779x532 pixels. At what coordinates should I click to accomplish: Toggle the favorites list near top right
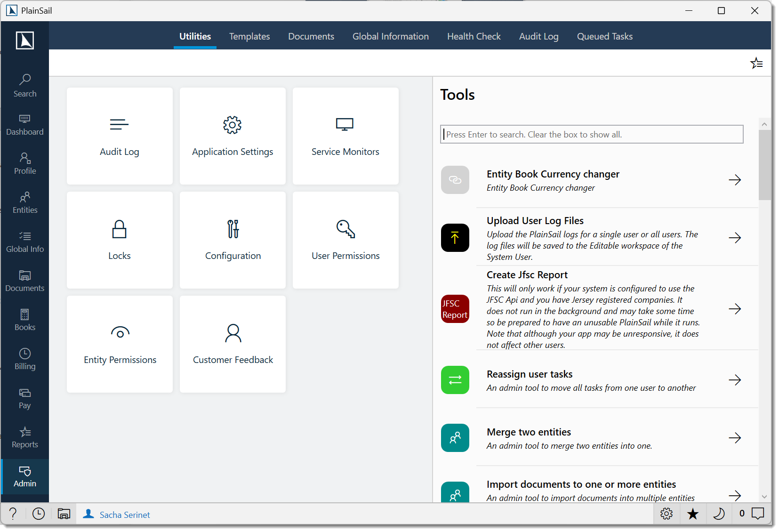coord(757,63)
